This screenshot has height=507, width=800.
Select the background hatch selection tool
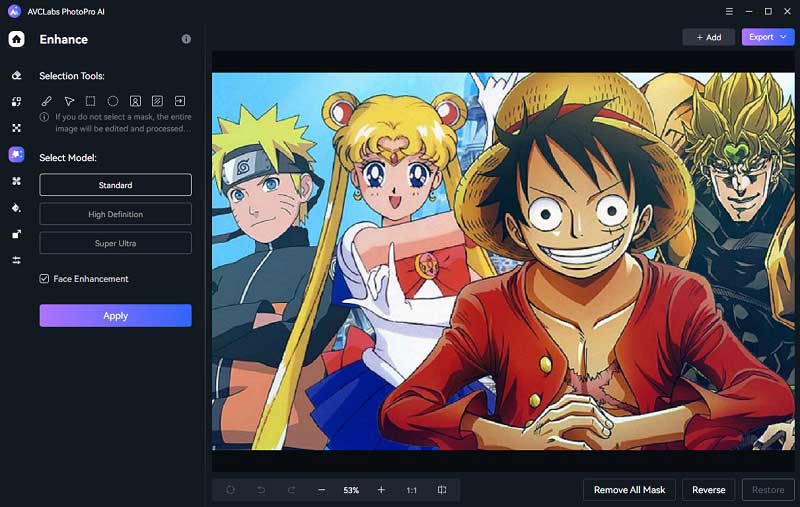[158, 101]
